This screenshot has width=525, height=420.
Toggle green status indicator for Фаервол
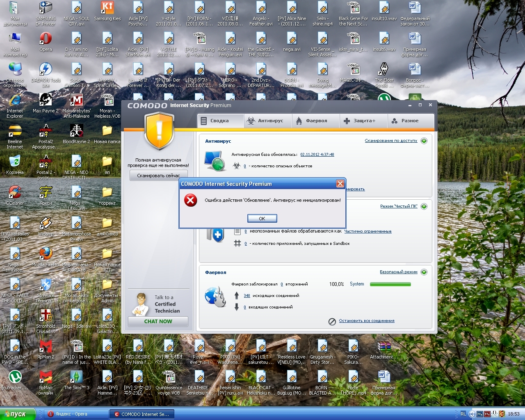424,272
